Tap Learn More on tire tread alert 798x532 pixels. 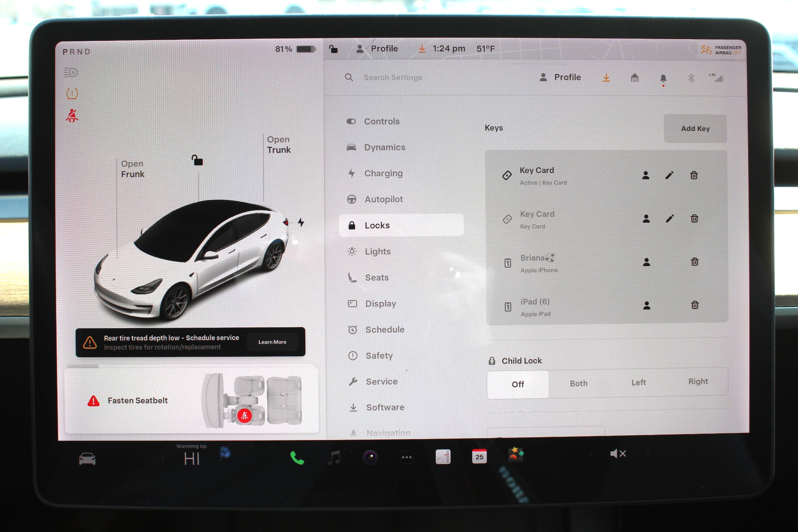(x=272, y=342)
